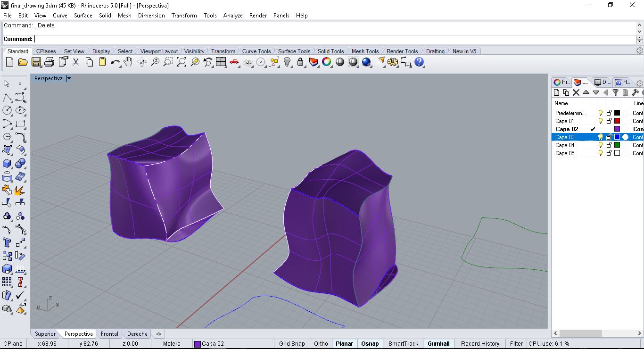644x349 pixels.
Task: Select the Polyline tool in left sidebar
Action: pos(7,97)
